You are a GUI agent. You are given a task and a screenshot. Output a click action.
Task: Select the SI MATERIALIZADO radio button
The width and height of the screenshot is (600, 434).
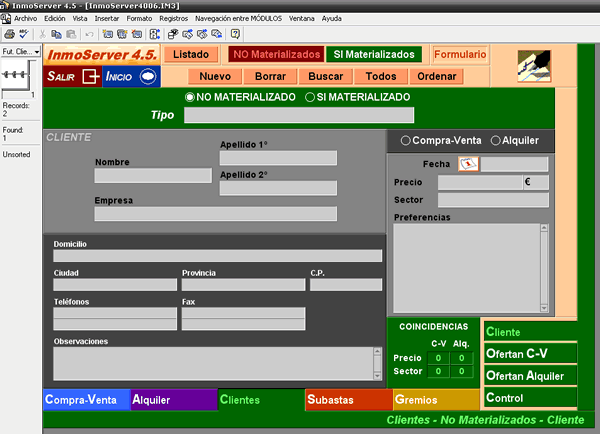[x=310, y=97]
